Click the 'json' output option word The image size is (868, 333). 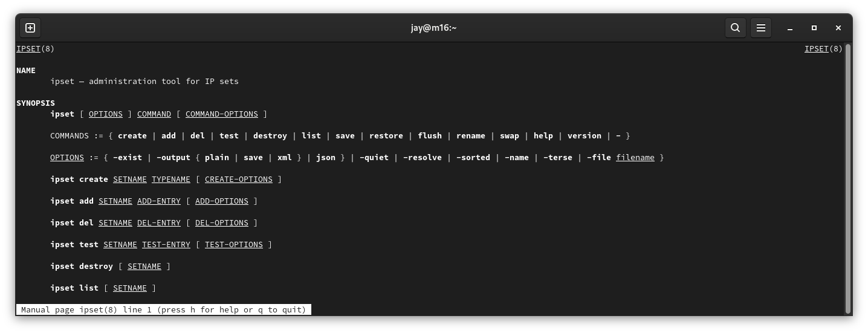click(325, 158)
